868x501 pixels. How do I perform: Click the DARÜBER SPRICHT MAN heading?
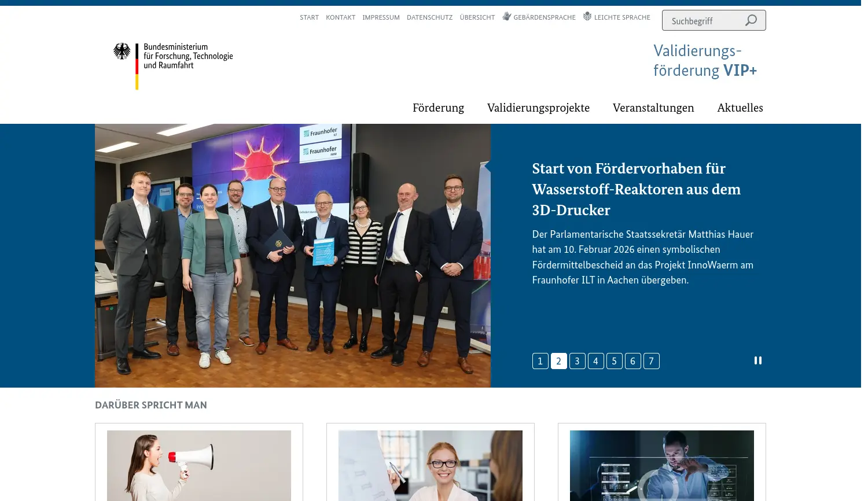point(151,405)
